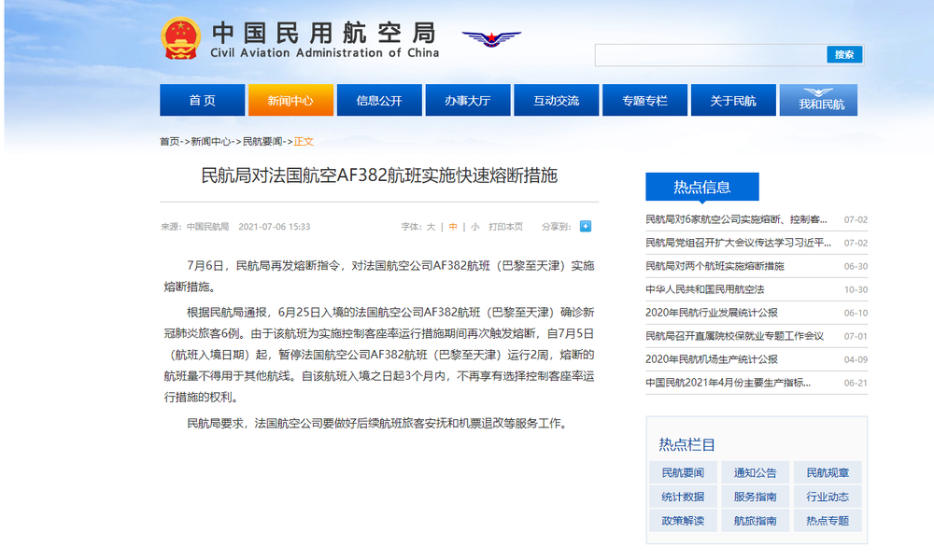This screenshot has height=560, width=934.
Task: Open 民航要闻 breadcrumb link
Action: 263,142
